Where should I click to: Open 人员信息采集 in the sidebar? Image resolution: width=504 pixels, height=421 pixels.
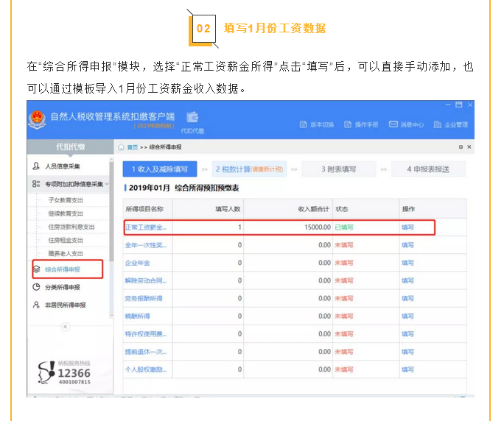(x=62, y=166)
